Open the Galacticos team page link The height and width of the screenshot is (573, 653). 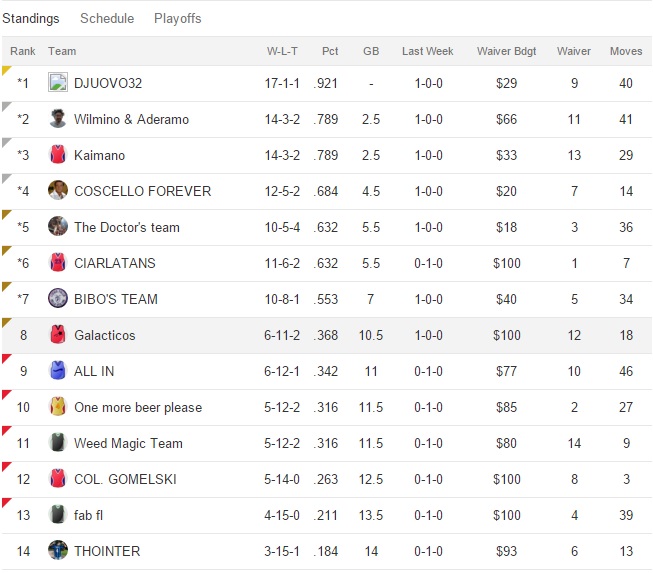104,335
